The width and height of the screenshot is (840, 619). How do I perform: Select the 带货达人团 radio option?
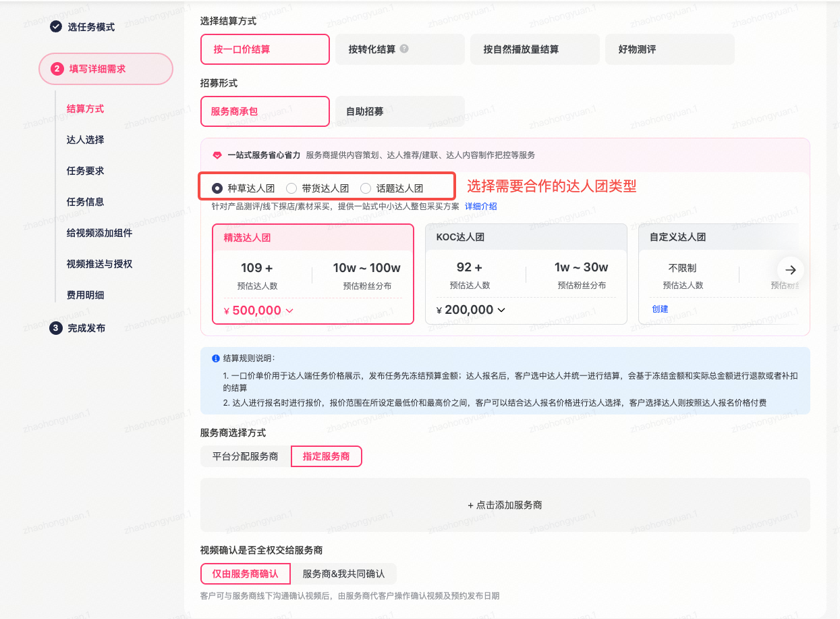[x=291, y=188]
